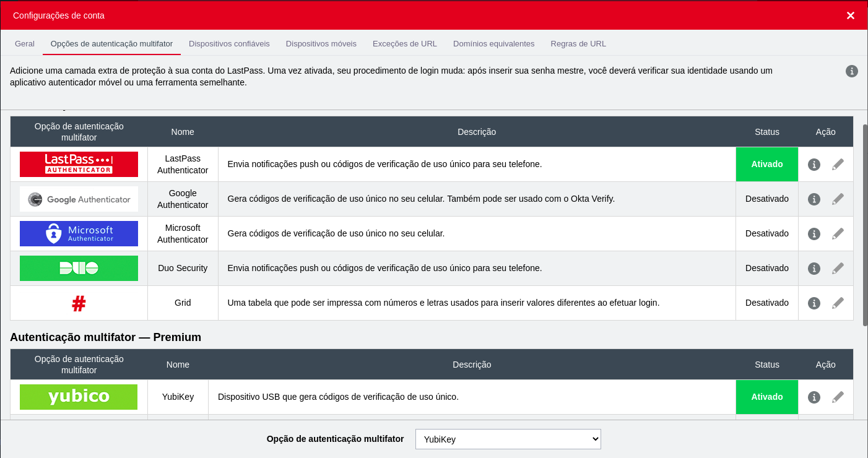Open info for Google Authenticator row
Viewport: 868px width, 458px height.
pos(814,199)
